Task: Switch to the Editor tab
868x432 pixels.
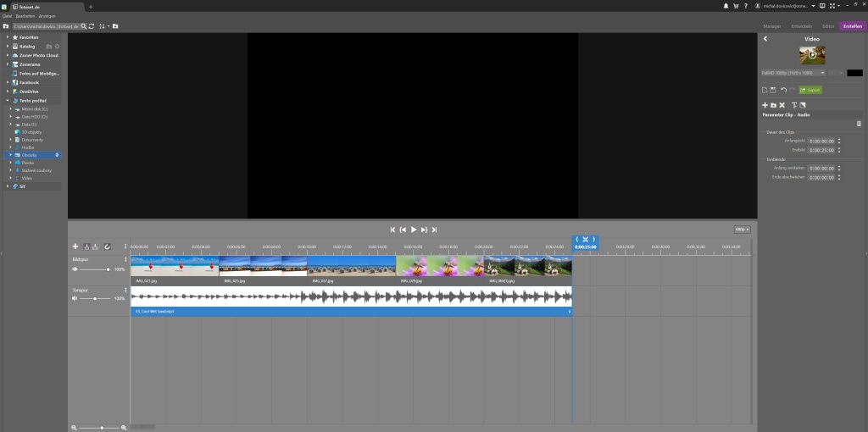Action: (828, 26)
